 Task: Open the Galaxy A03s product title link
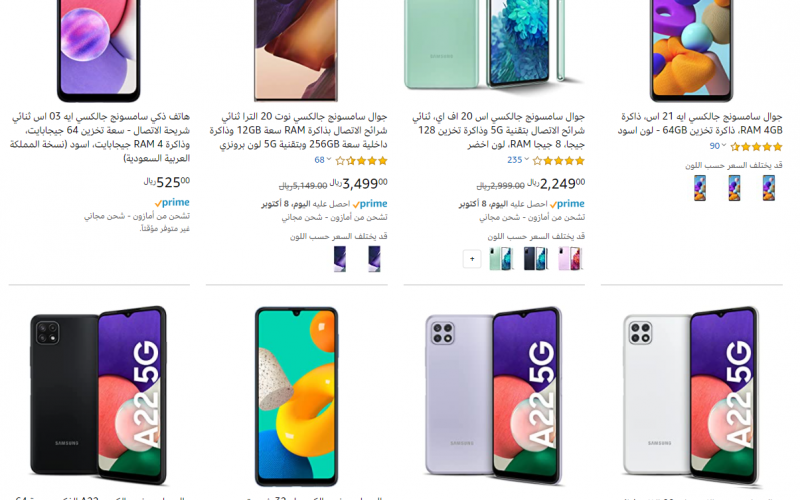point(99,137)
